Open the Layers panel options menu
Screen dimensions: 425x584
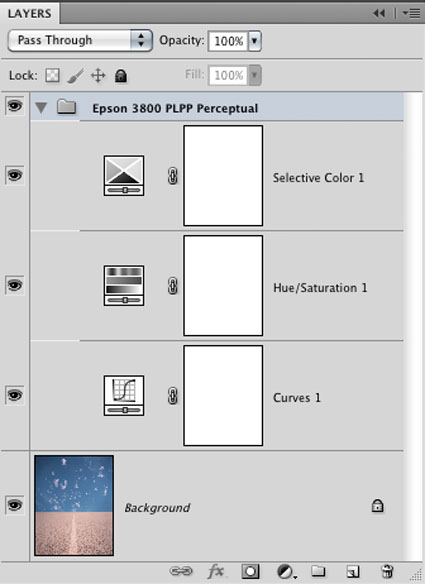[412, 13]
